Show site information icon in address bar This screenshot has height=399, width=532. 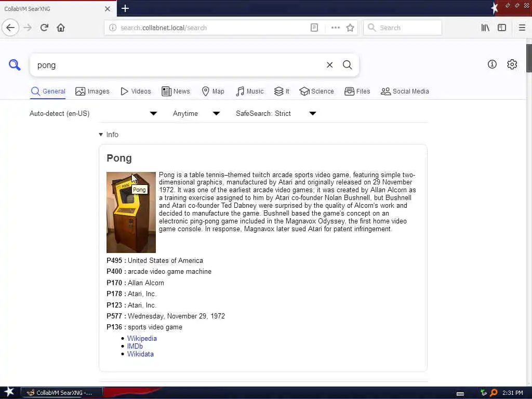(x=113, y=28)
